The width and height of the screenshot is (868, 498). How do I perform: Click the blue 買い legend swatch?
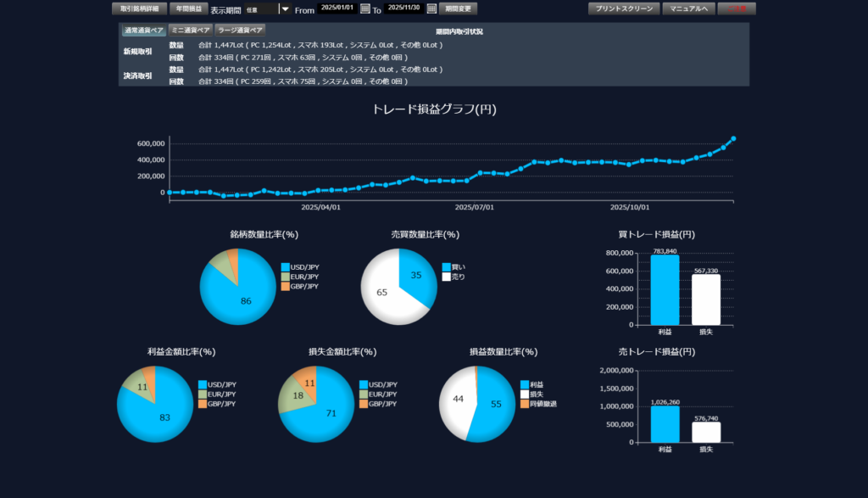pos(447,266)
